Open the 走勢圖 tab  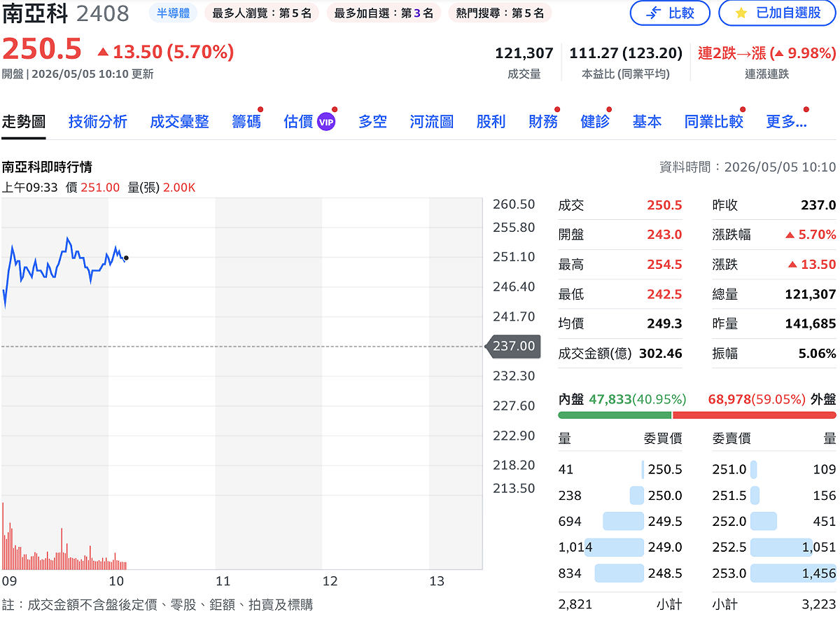23,122
